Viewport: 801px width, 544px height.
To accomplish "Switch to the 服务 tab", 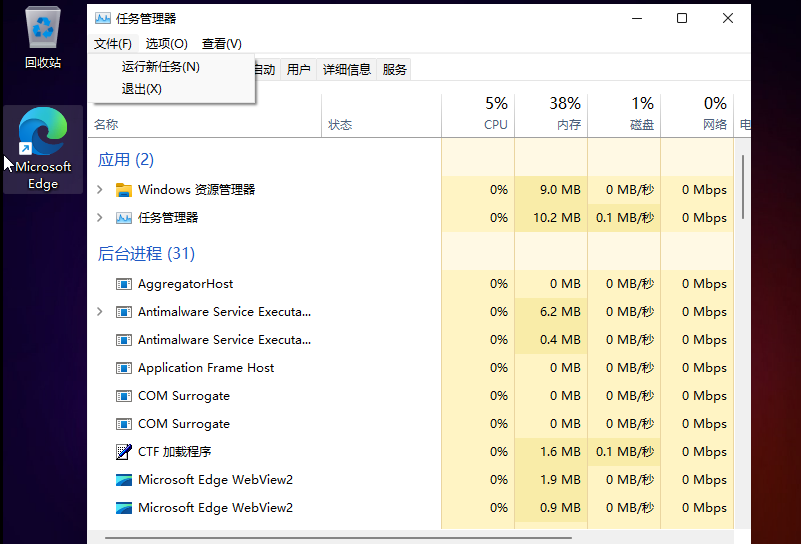I will pos(395,70).
